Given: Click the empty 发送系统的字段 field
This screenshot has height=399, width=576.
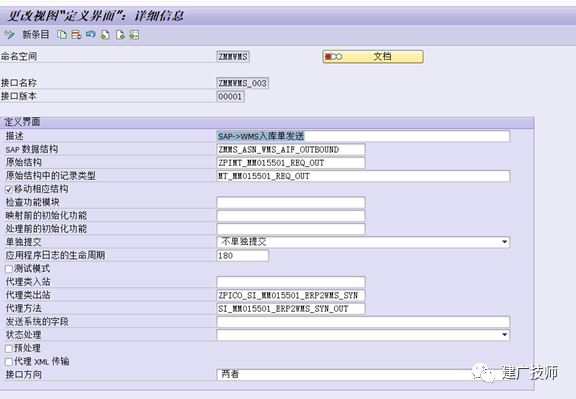Looking at the screenshot, I should 363,322.
